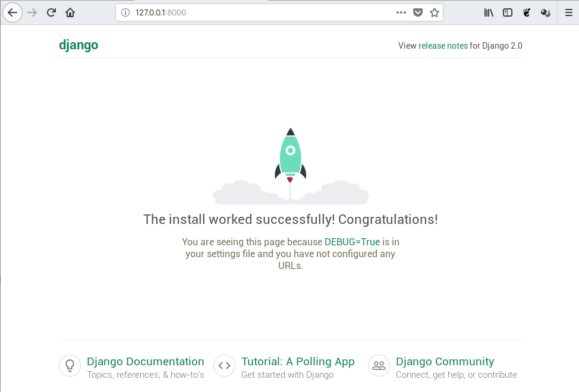579x392 pixels.
Task: Click the GNOME foot extension icon
Action: 527,12
